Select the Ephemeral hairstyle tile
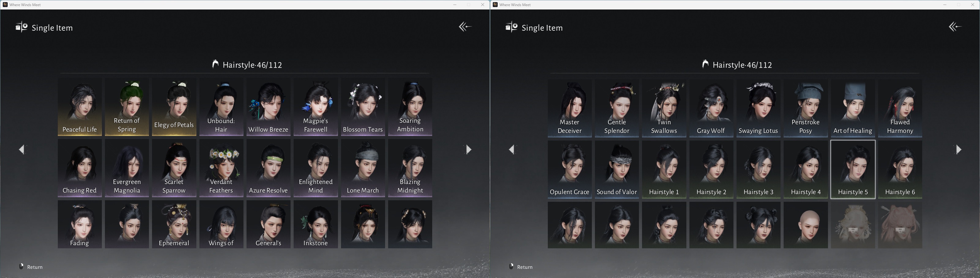This screenshot has height=278, width=980. [x=174, y=224]
